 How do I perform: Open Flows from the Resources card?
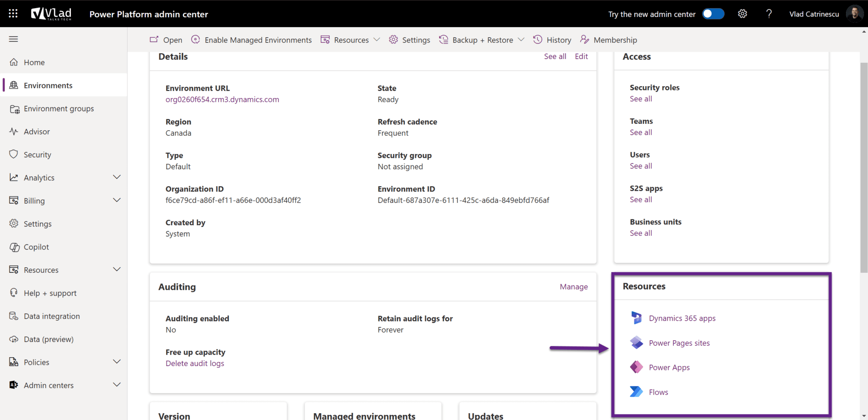pyautogui.click(x=658, y=392)
